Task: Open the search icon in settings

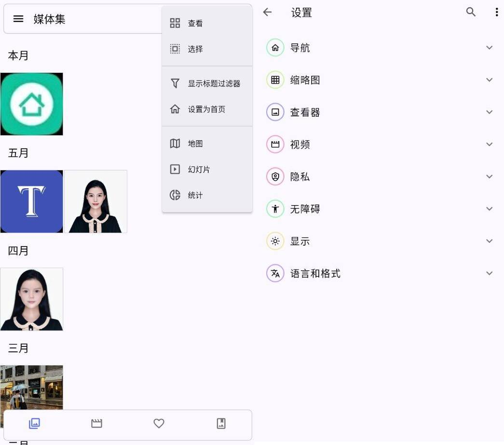Action: (x=471, y=13)
